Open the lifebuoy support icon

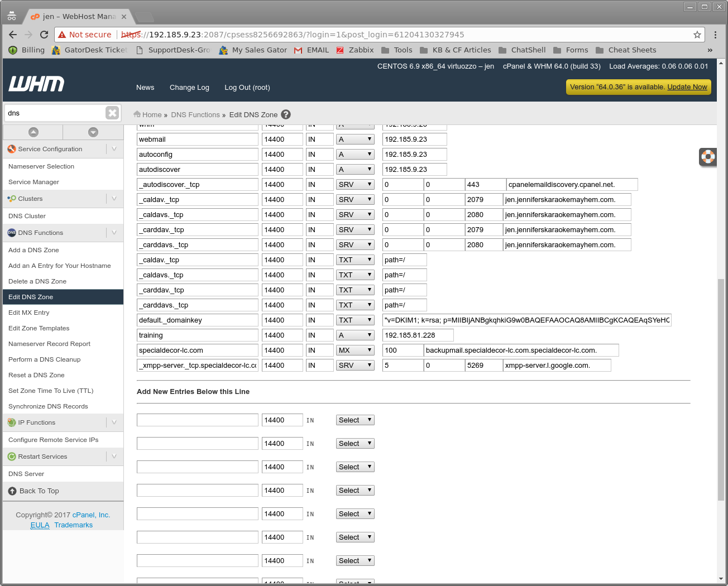tap(708, 157)
